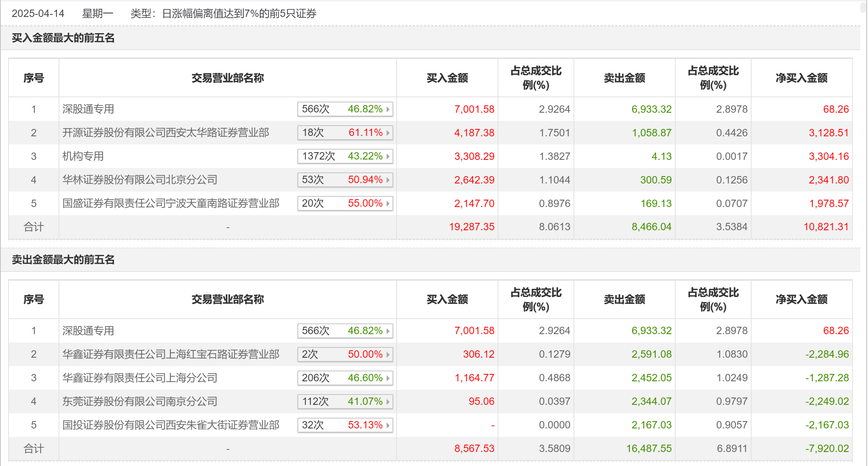
Task: Open 开源证券股份有限公司西安太华路证券营业部 link
Action: pos(165,133)
